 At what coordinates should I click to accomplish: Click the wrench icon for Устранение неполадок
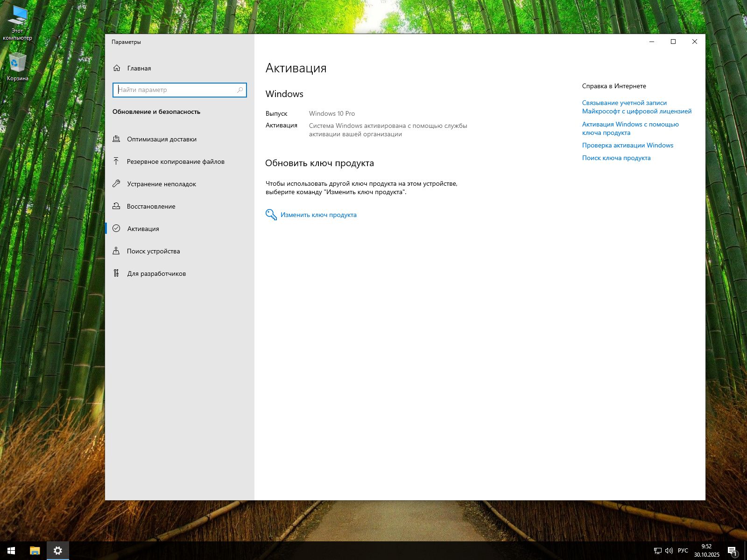[116, 184]
